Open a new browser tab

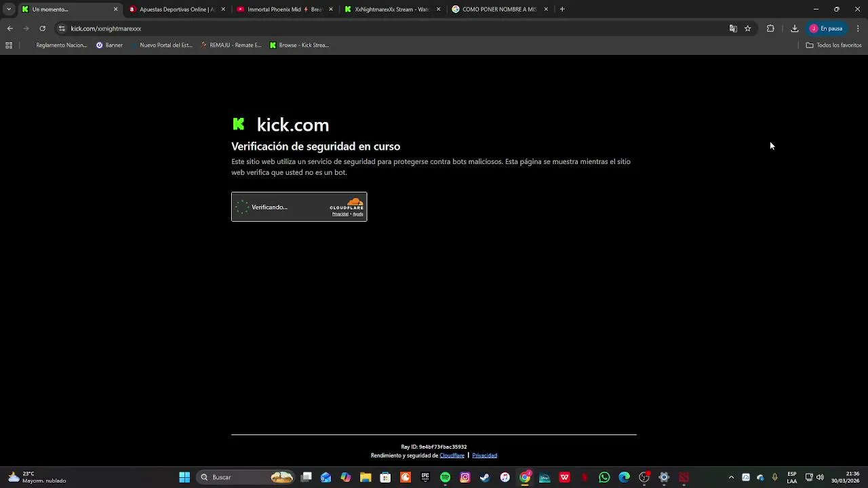pyautogui.click(x=562, y=9)
